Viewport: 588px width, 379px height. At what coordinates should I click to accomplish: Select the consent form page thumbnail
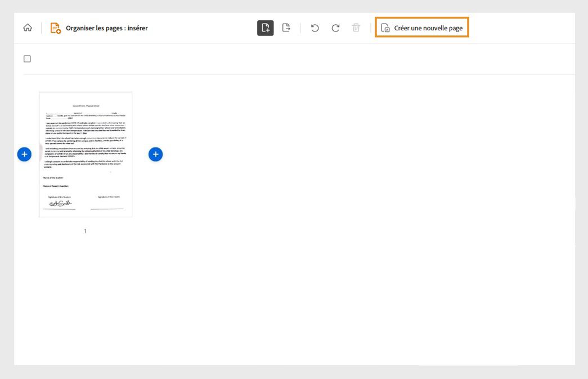pyautogui.click(x=86, y=154)
